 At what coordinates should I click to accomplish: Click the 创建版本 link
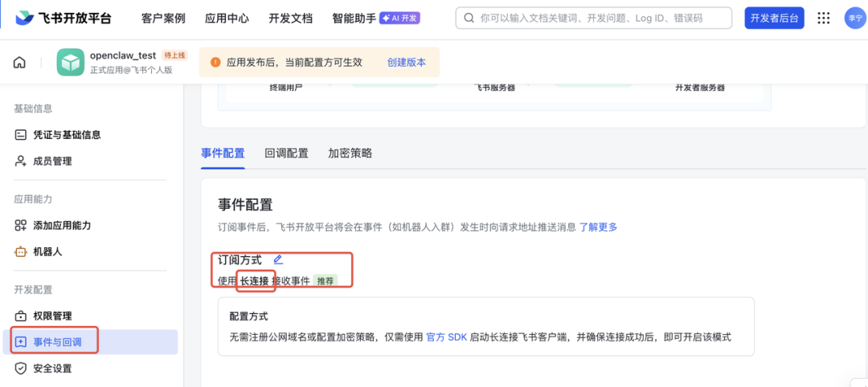[407, 62]
